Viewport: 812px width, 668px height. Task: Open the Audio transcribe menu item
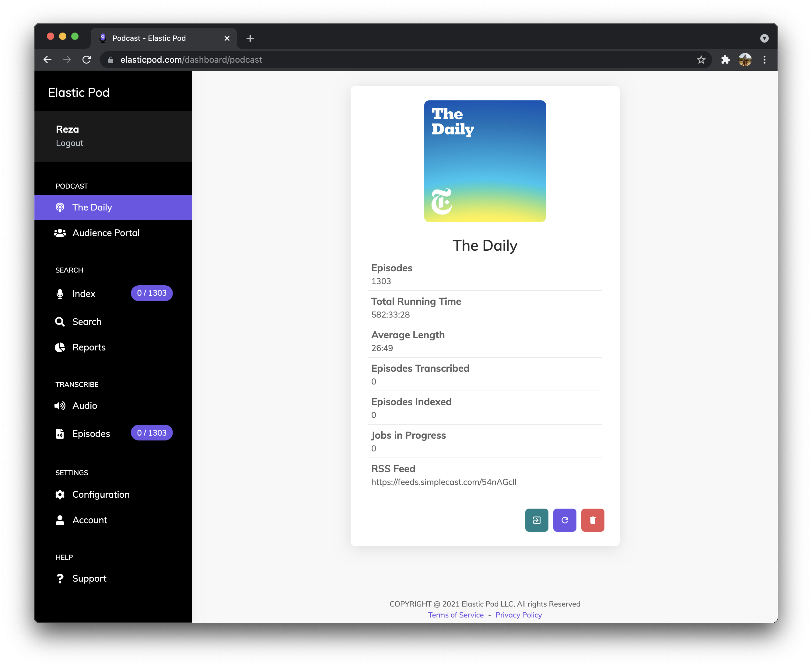click(x=113, y=405)
